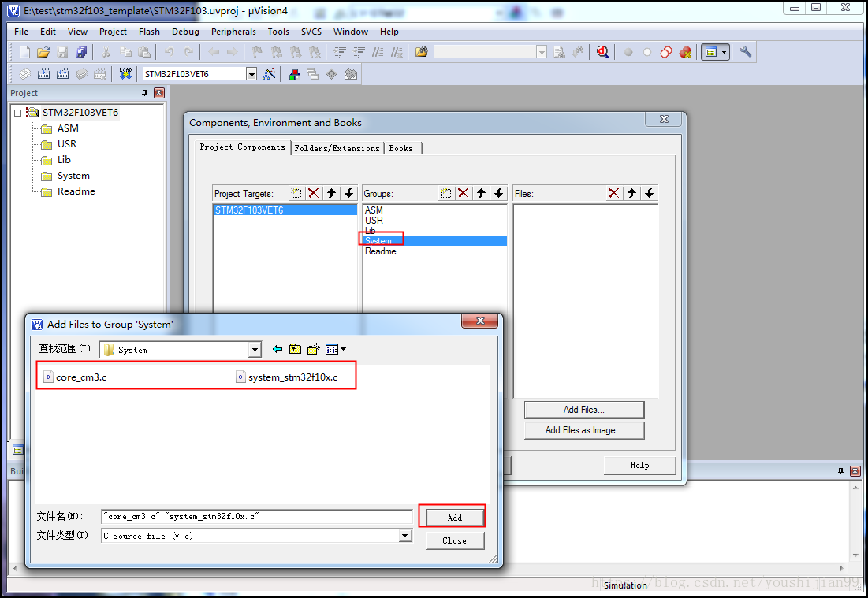Open the find text combo box dropdown

pyautogui.click(x=542, y=52)
